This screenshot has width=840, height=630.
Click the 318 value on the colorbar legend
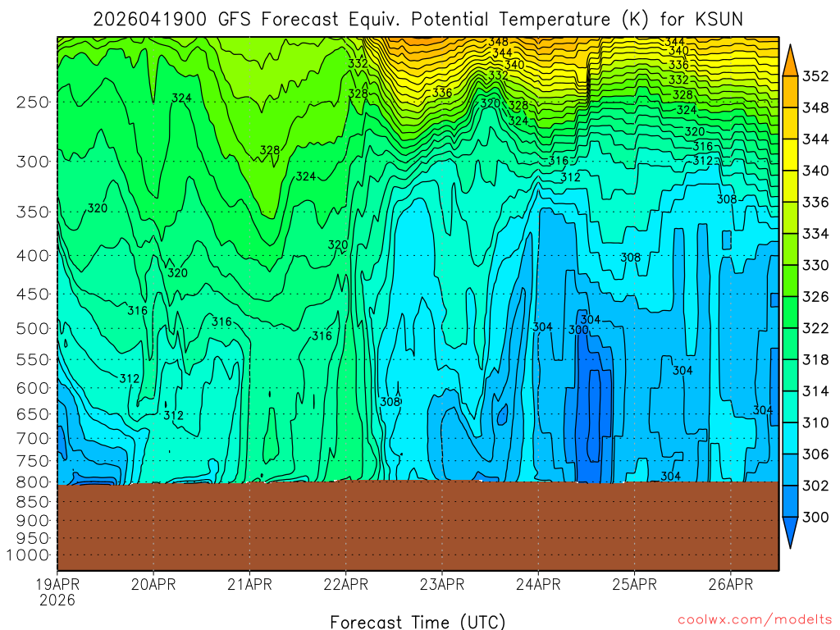pos(815,359)
